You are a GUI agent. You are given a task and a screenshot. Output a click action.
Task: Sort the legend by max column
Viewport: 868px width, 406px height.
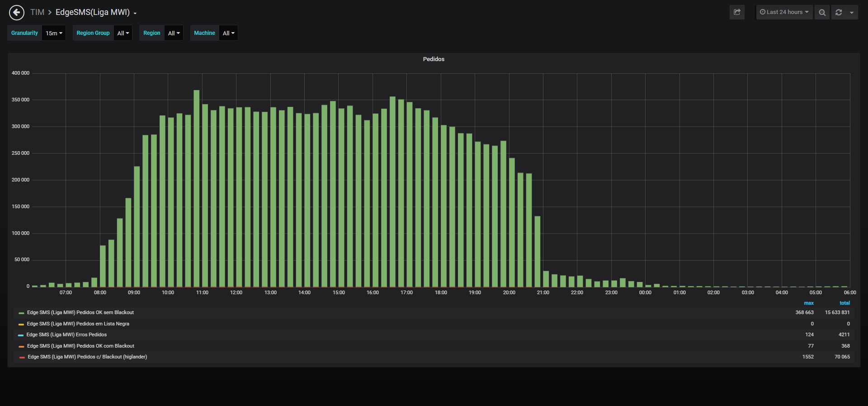tap(809, 303)
